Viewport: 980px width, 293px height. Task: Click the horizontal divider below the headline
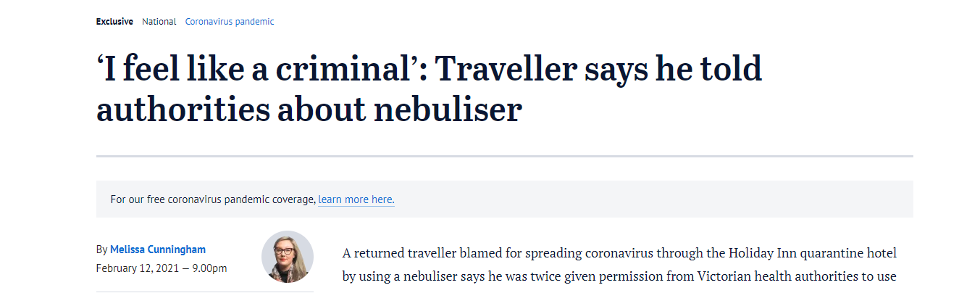point(505,156)
